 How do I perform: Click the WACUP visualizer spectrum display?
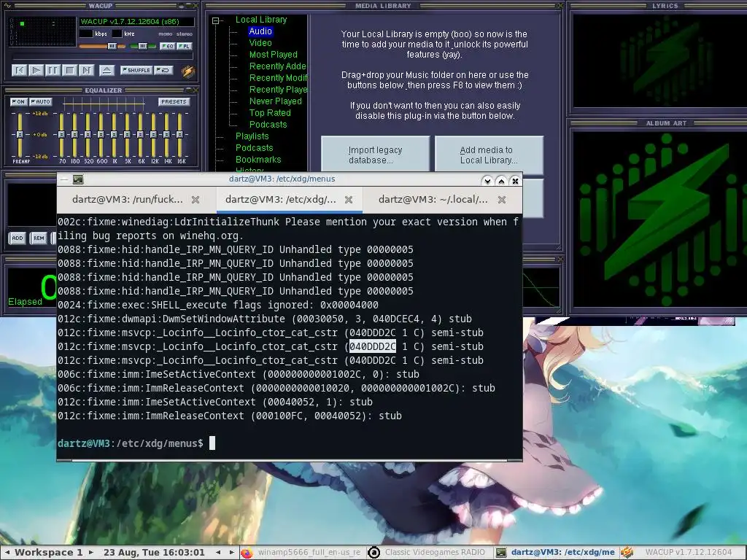pyautogui.click(x=42, y=32)
